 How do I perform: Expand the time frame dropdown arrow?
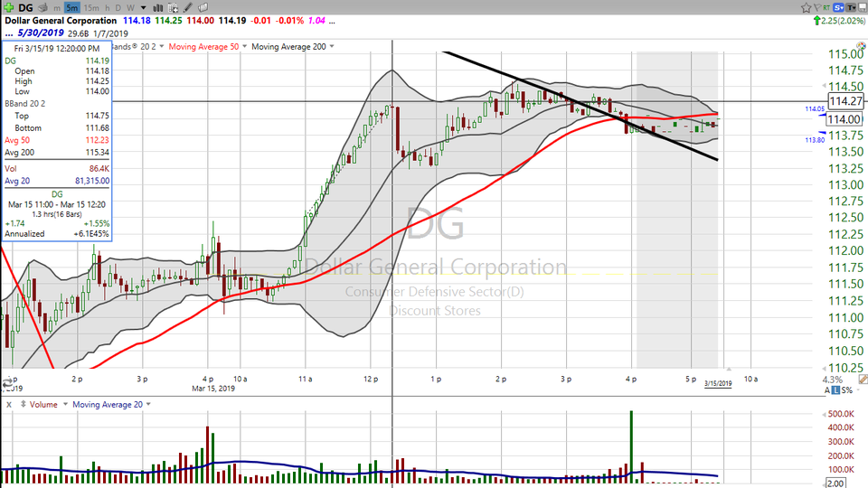tap(144, 8)
